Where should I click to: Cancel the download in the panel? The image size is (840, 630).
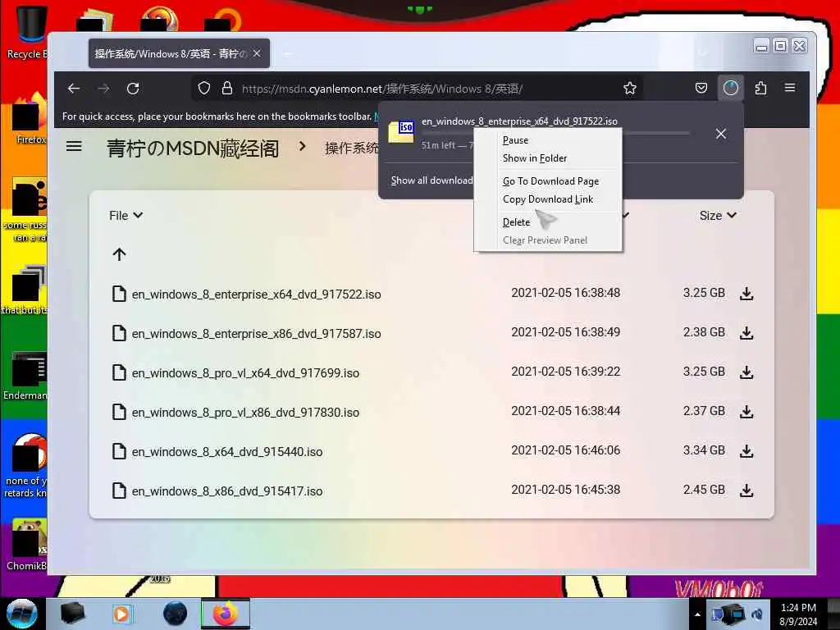721,134
